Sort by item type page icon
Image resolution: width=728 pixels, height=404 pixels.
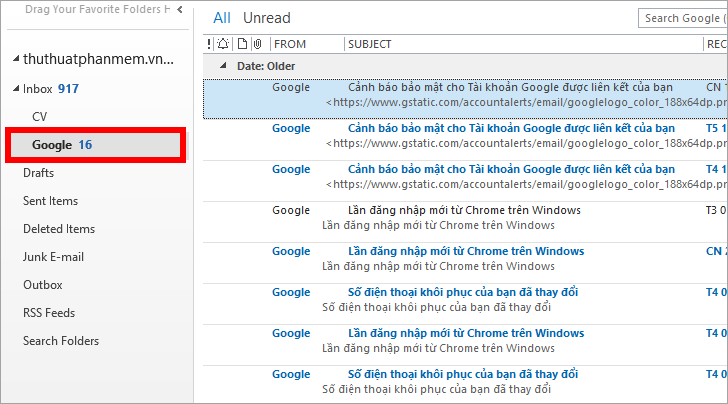tap(242, 44)
